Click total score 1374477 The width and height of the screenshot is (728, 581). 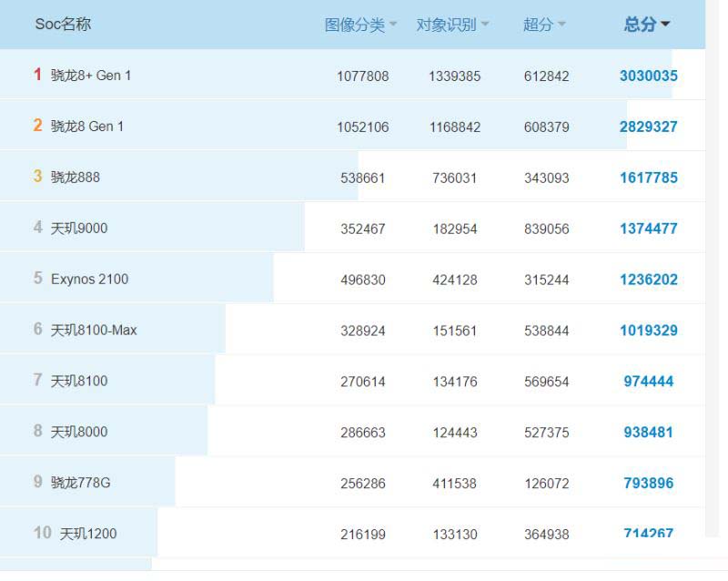[x=649, y=229]
